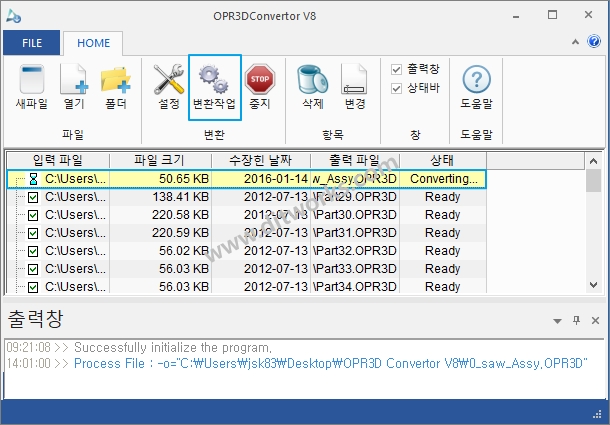This screenshot has height=425, width=610.
Task: Click the file list scrollbar thumb
Action: point(593,181)
